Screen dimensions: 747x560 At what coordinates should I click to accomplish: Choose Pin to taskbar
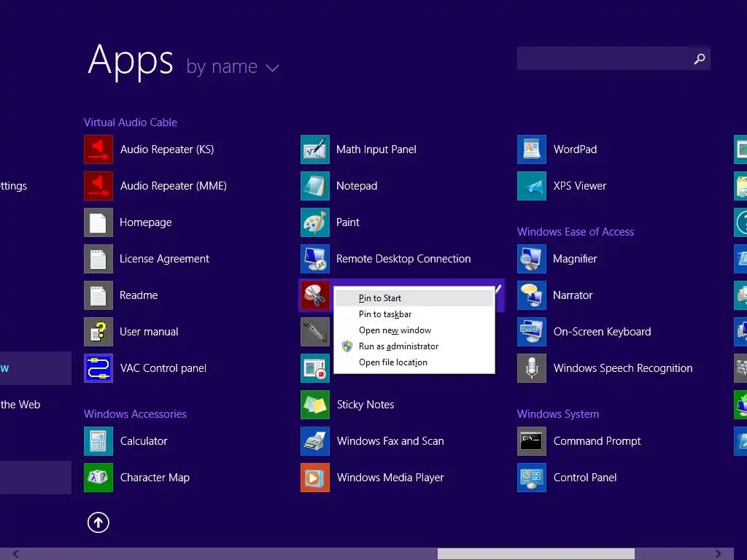414,314
